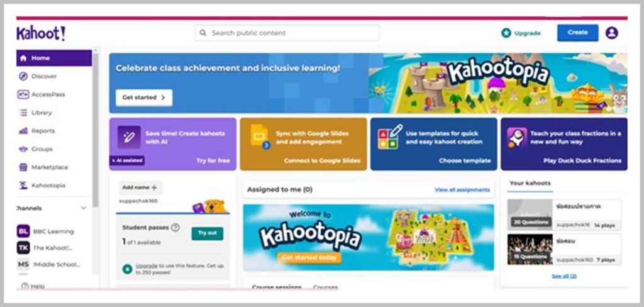The width and height of the screenshot is (644, 307).
Task: Open the View all assignments link
Action: 462,189
